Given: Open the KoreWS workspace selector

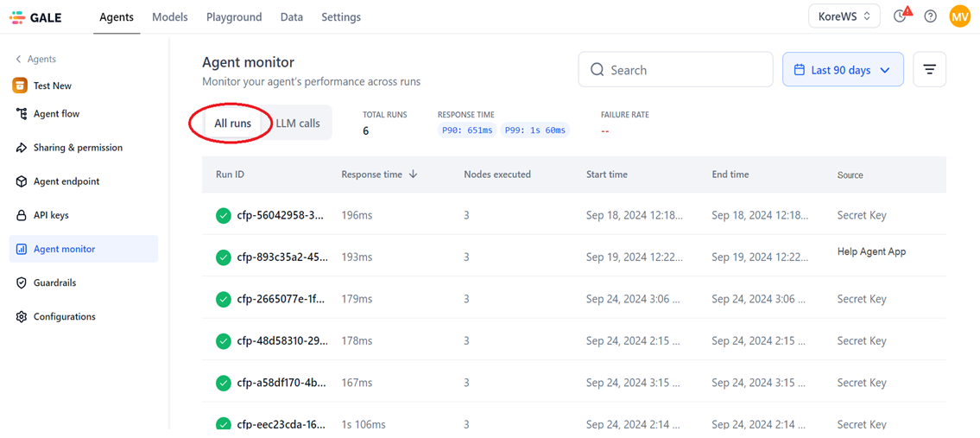Looking at the screenshot, I should coord(844,17).
